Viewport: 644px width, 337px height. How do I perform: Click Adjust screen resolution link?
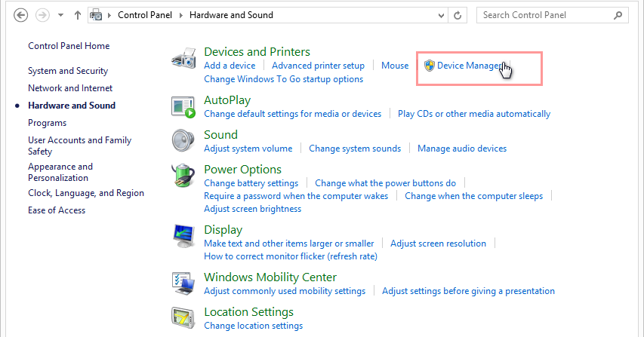tap(438, 244)
